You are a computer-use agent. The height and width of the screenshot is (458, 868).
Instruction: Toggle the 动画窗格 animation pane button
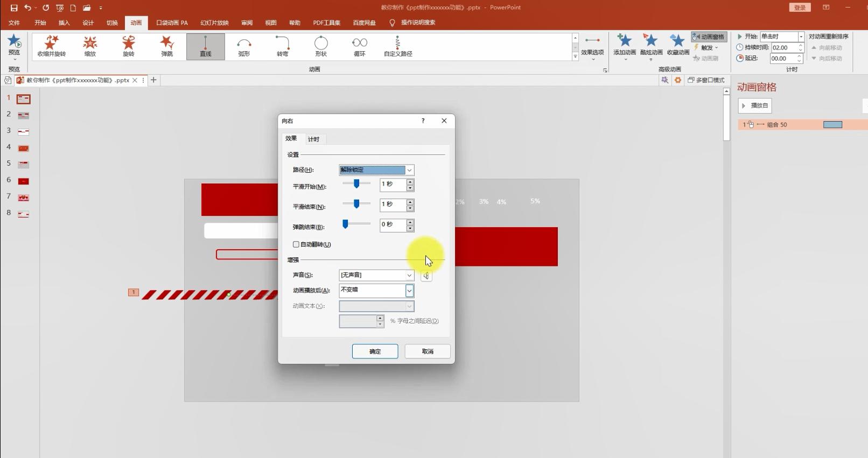pyautogui.click(x=709, y=37)
